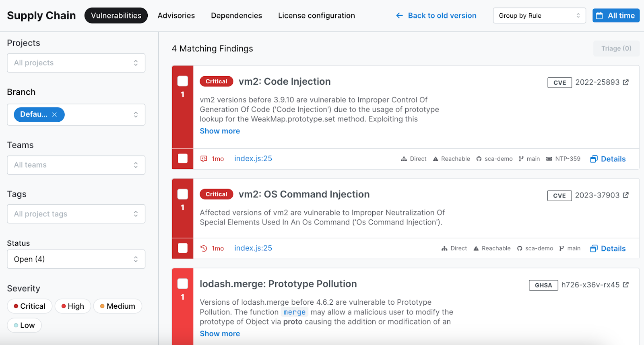This screenshot has width=644, height=345.
Task: Toggle the Low severity filter
Action: coord(24,325)
